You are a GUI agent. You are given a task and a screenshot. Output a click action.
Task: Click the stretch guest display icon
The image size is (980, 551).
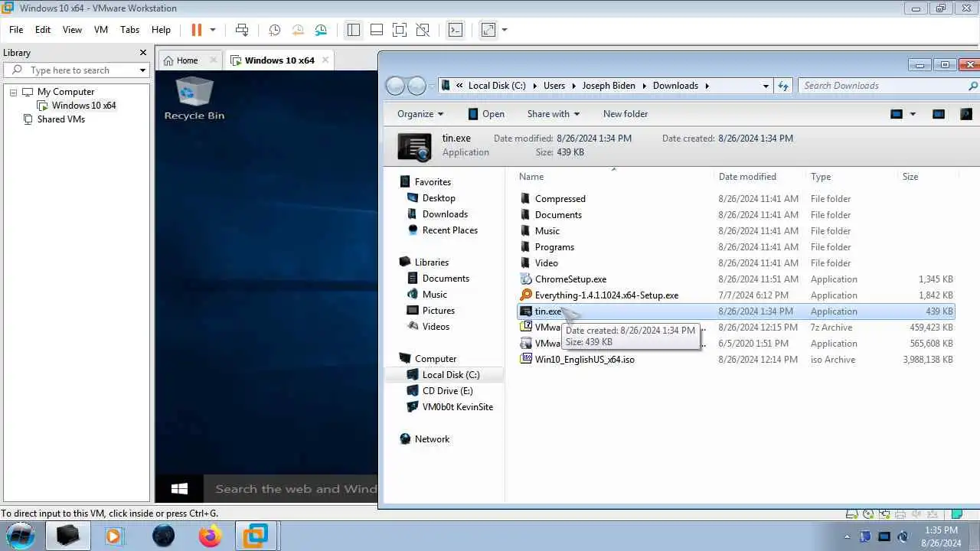[488, 30]
